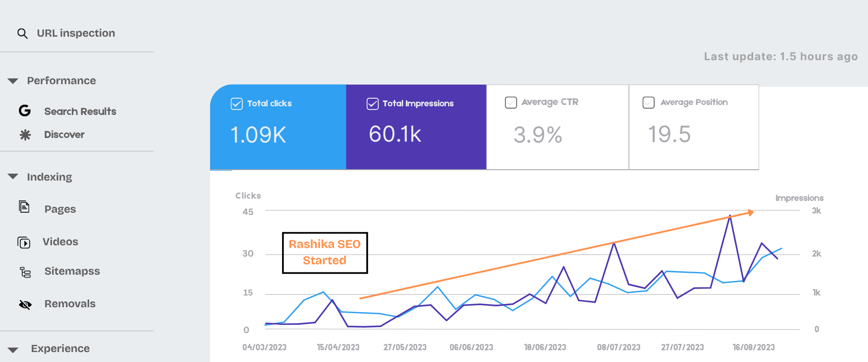Click the Videos play icon
This screenshot has width=868, height=362.
pos(24,243)
